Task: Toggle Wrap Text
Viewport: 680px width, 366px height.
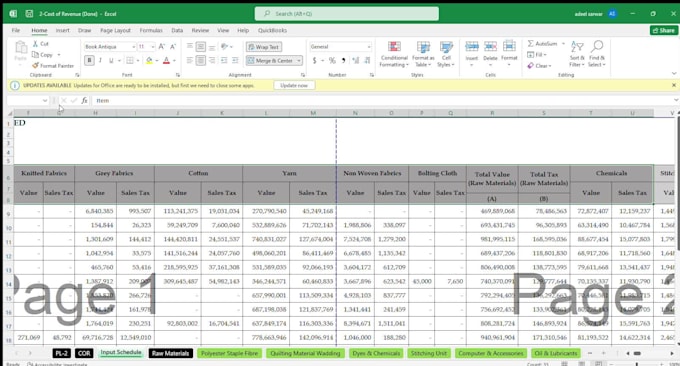Action: click(264, 47)
